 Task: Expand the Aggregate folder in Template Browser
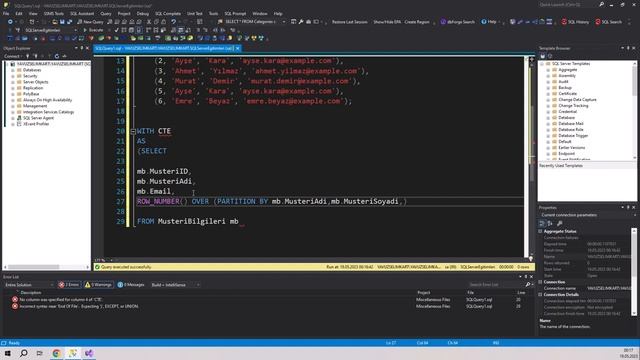coord(548,70)
